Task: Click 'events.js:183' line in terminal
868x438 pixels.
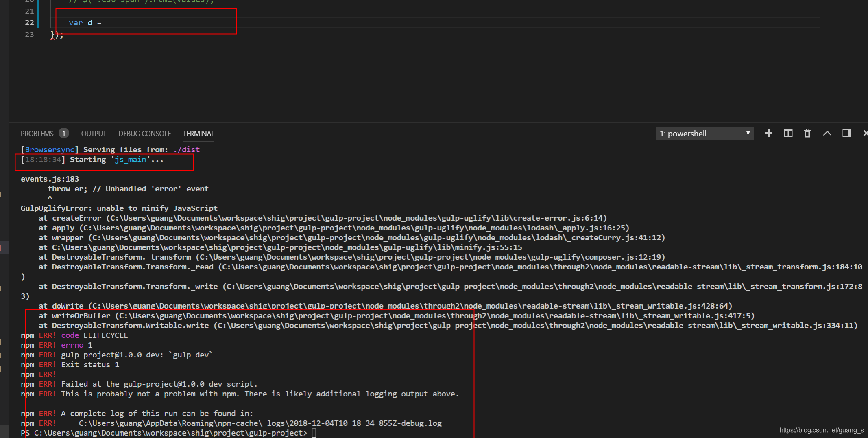Action: click(x=50, y=179)
